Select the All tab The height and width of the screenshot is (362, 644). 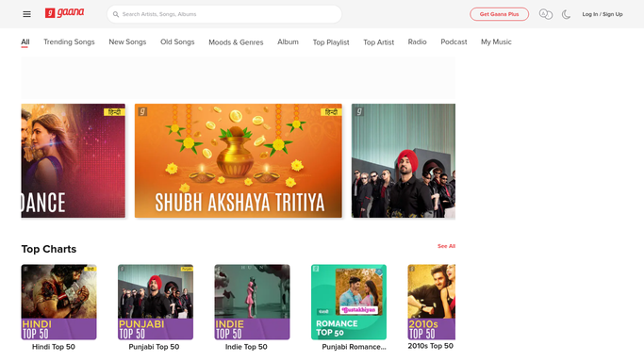25,41
